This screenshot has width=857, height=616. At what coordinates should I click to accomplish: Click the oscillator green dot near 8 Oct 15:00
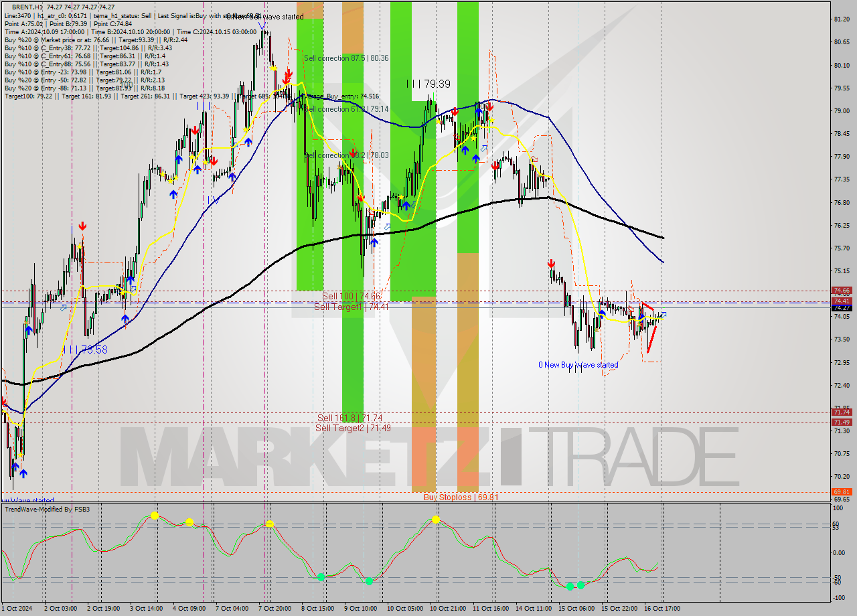point(321,576)
